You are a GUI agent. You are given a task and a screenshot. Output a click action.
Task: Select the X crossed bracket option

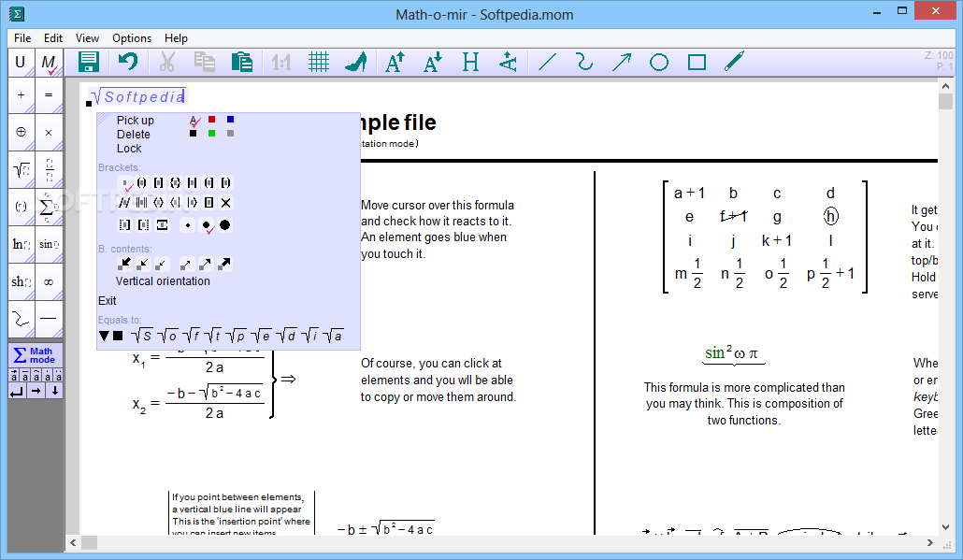pyautogui.click(x=226, y=203)
